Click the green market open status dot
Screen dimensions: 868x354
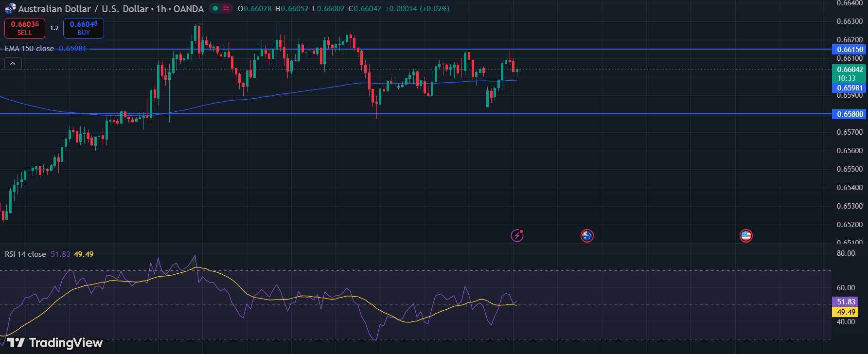tap(215, 8)
